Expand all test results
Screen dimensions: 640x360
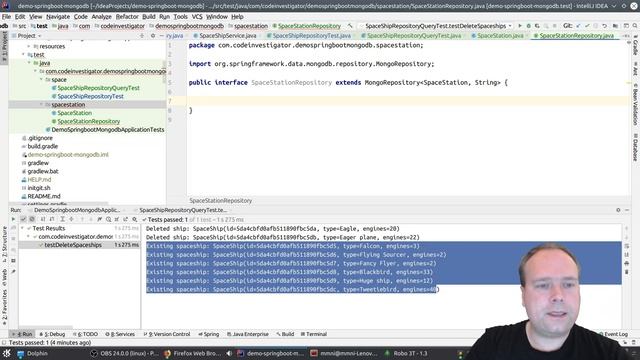(62, 219)
